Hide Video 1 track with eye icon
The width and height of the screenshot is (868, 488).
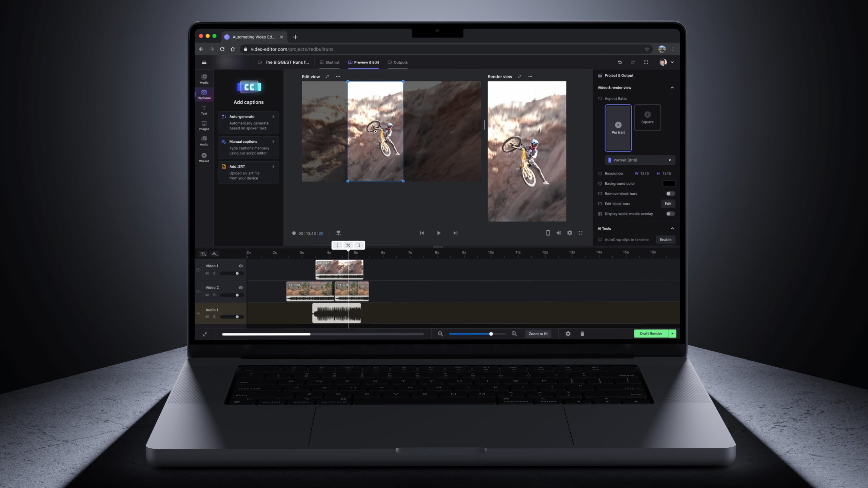(x=241, y=266)
